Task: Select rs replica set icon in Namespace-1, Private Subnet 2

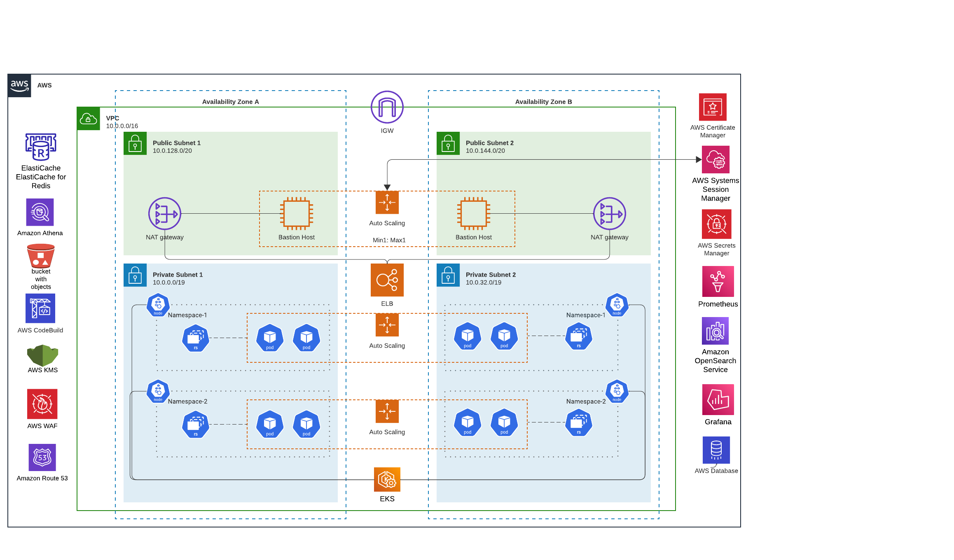Action: (579, 336)
